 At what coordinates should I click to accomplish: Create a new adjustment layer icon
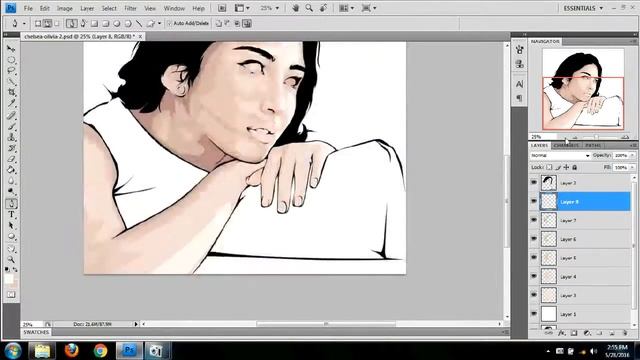(587, 333)
